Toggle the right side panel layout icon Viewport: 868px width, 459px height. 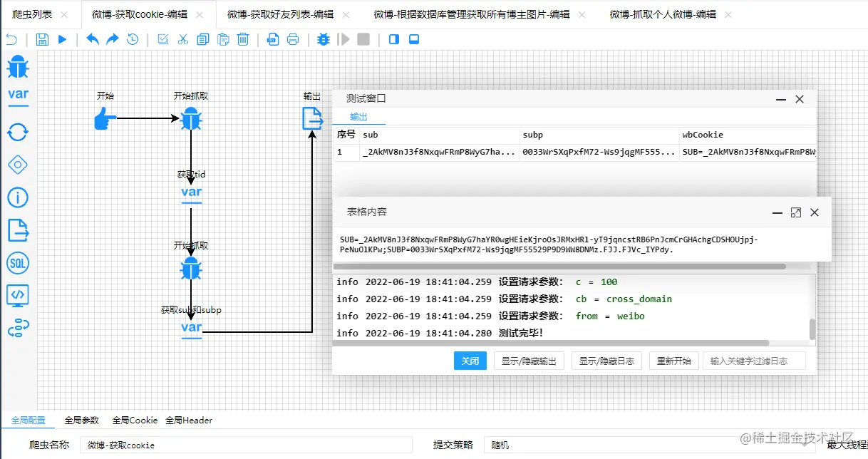click(394, 39)
